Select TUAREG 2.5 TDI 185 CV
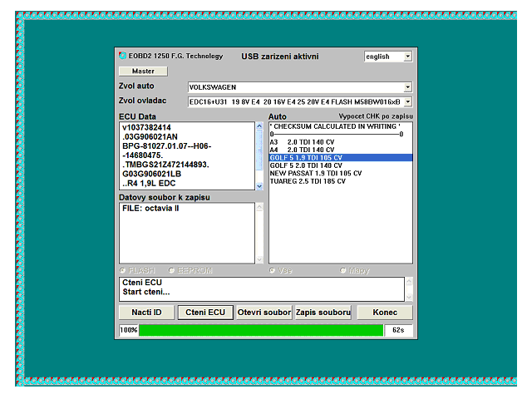The width and height of the screenshot is (532, 399). [341, 181]
